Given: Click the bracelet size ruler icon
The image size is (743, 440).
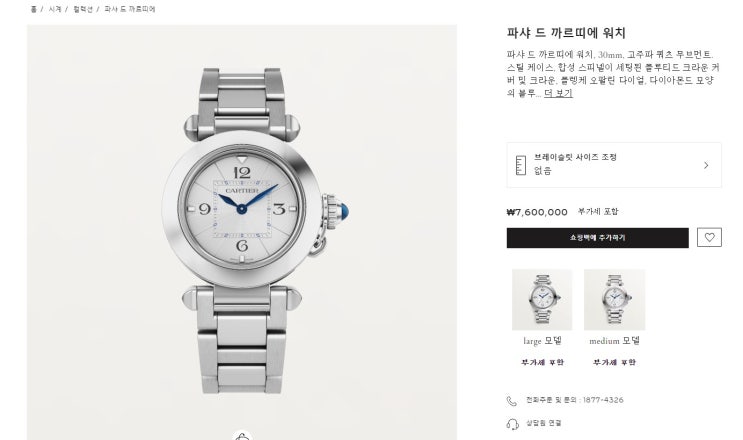Looking at the screenshot, I should click(x=520, y=165).
